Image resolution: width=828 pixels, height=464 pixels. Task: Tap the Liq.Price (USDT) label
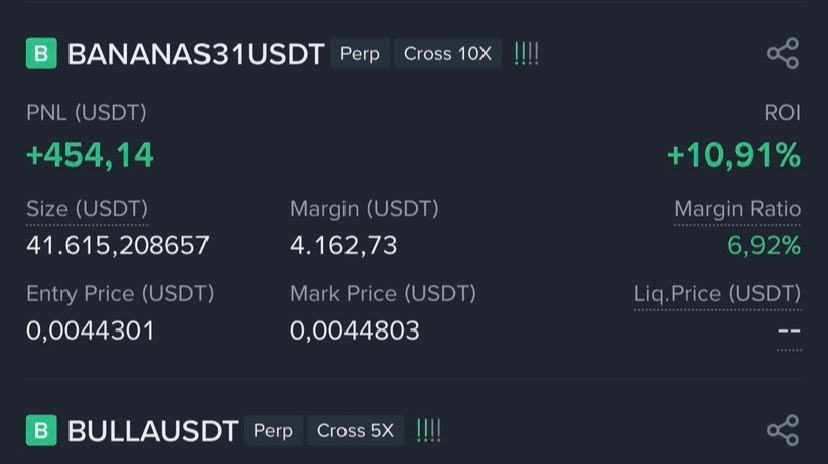point(717,294)
